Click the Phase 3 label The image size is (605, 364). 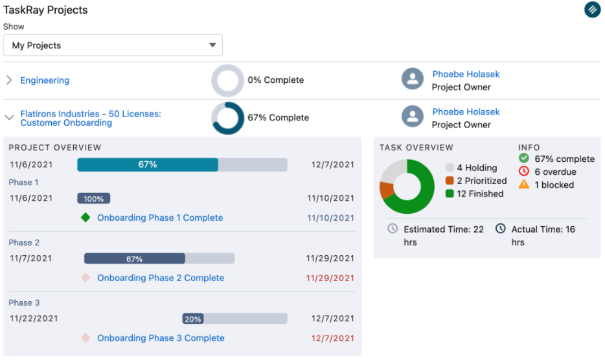24,303
